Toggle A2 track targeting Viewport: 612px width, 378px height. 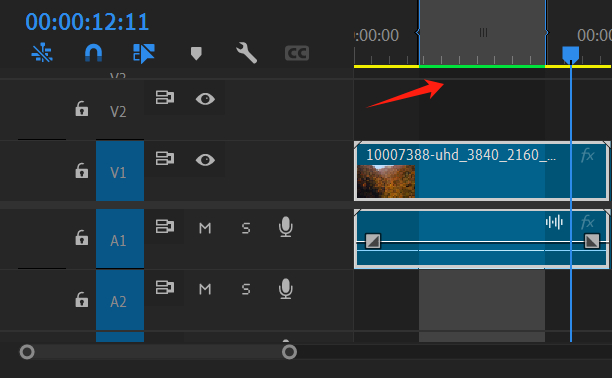click(x=120, y=300)
